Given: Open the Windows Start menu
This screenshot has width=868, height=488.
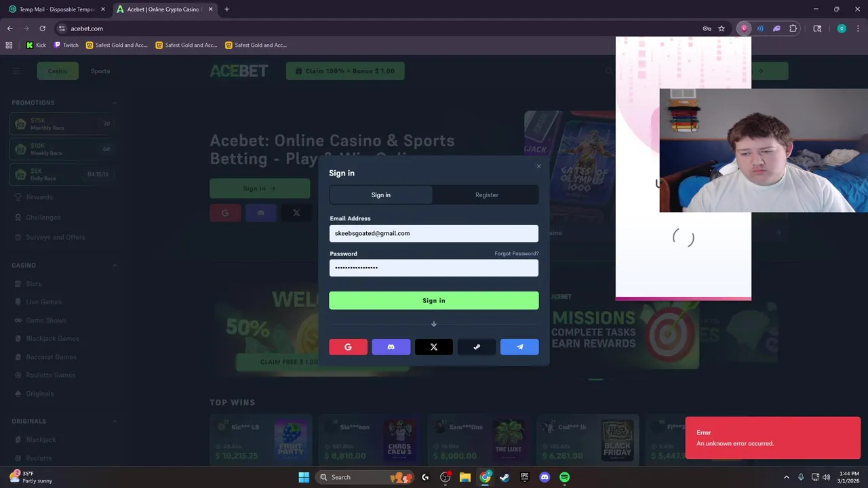Looking at the screenshot, I should (304, 477).
